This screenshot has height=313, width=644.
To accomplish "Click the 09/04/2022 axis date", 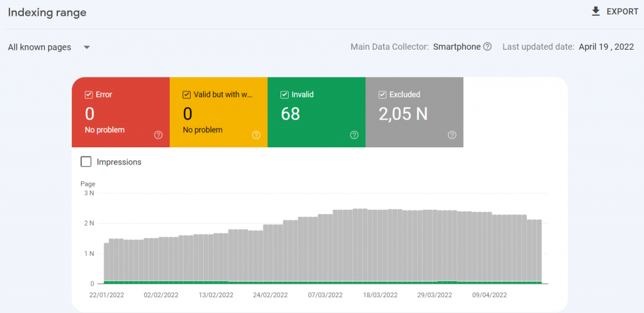I will [x=489, y=295].
